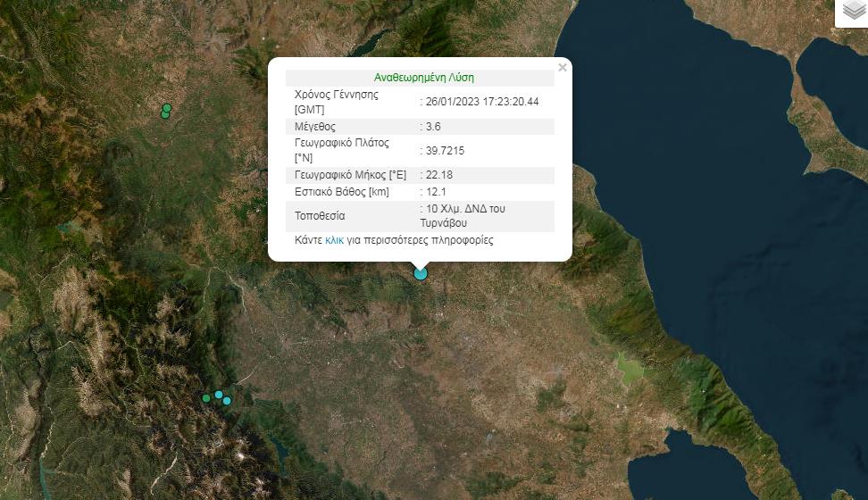
Task: Click the 'Γεωγραφικό Μήκος [°E]' label
Action: coord(350,175)
